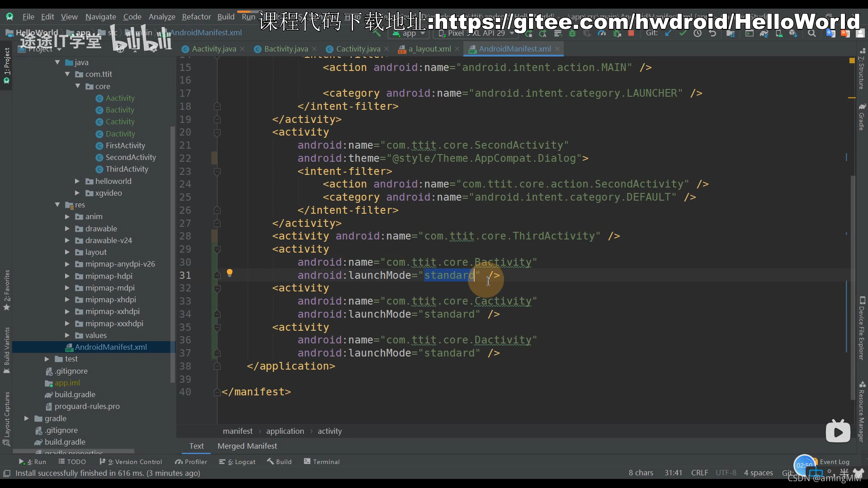This screenshot has width=868, height=488.
Task: Collapse the core package node
Action: coord(77,86)
